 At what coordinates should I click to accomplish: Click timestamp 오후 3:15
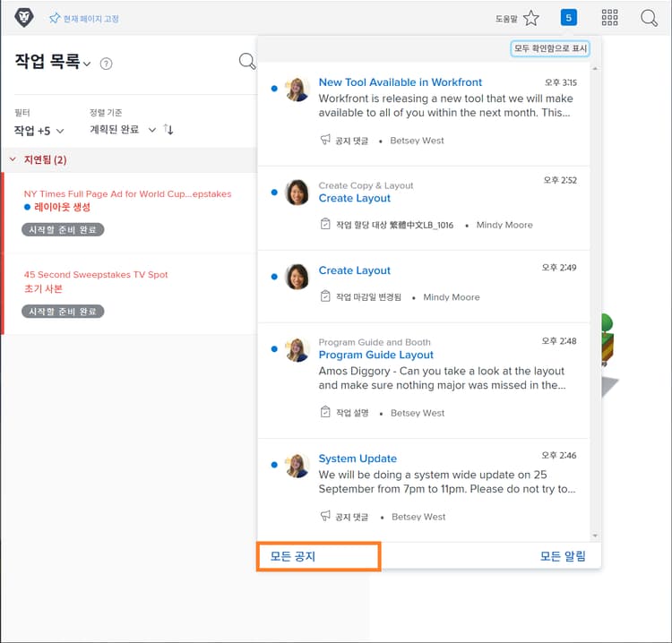click(x=561, y=82)
